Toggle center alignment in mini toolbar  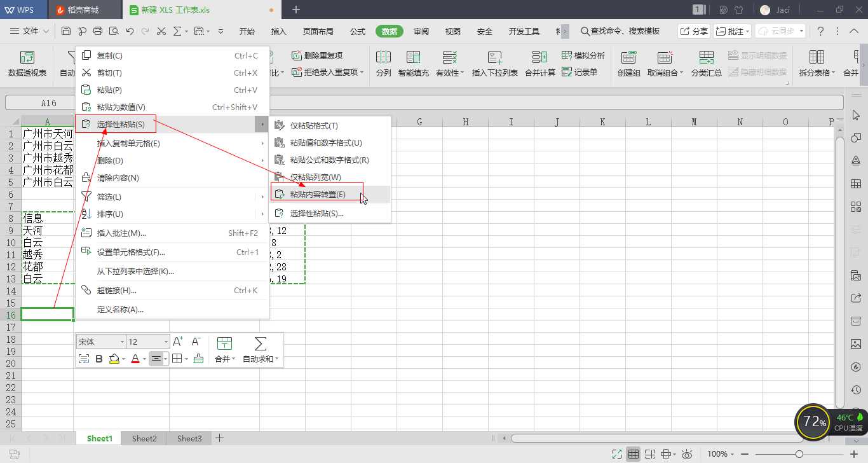(x=156, y=359)
